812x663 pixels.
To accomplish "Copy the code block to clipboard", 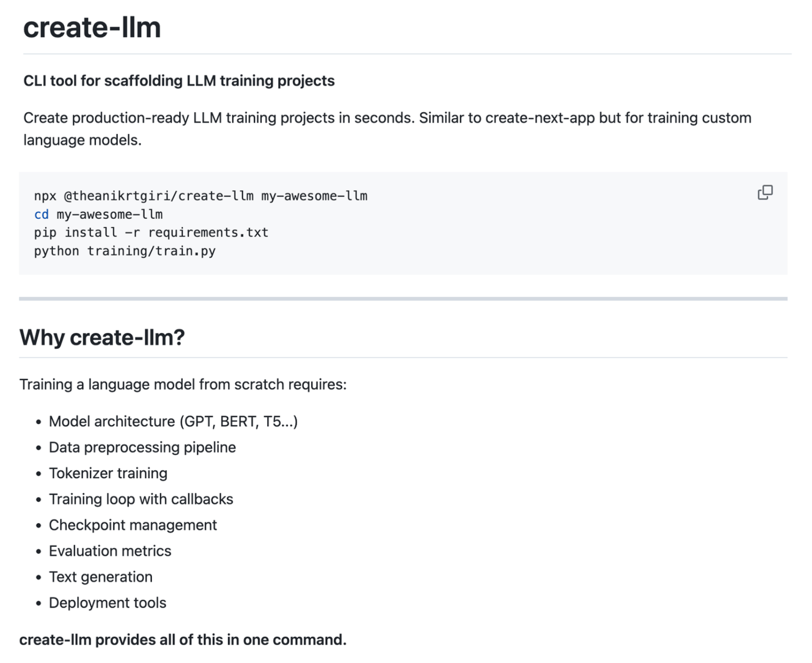I will coord(765,192).
